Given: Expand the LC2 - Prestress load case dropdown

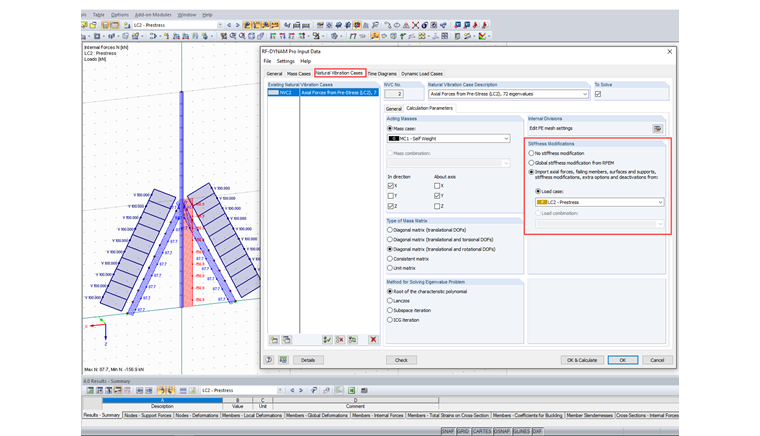Looking at the screenshot, I should [660, 202].
